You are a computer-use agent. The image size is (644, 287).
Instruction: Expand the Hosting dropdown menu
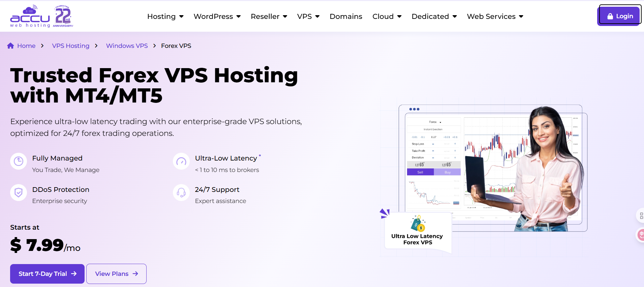pyautogui.click(x=165, y=16)
